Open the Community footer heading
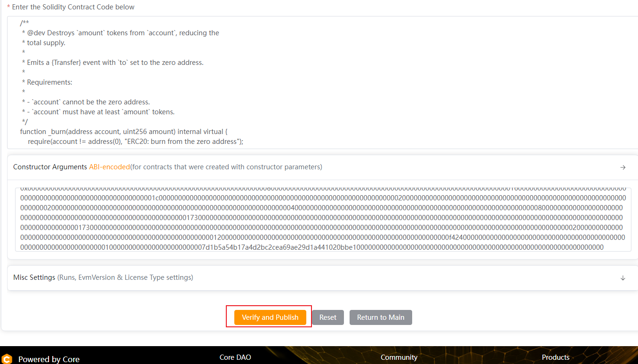The height and width of the screenshot is (364, 638). click(399, 357)
